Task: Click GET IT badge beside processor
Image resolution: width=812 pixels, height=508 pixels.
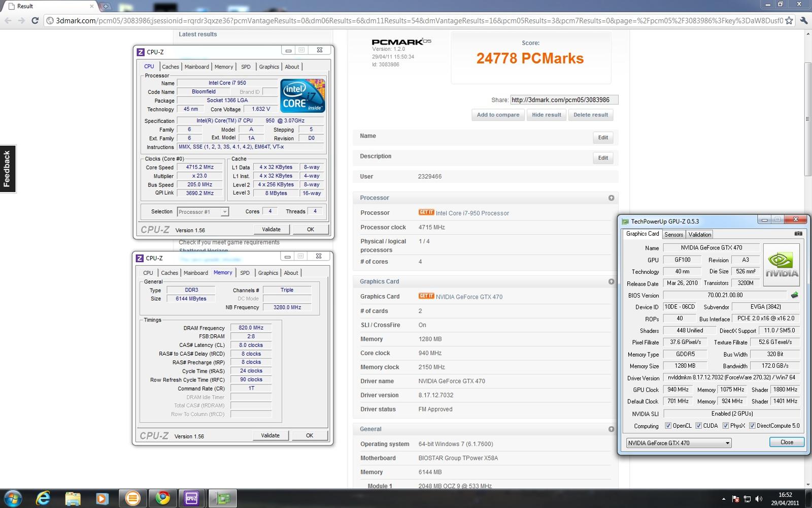Action: point(426,212)
